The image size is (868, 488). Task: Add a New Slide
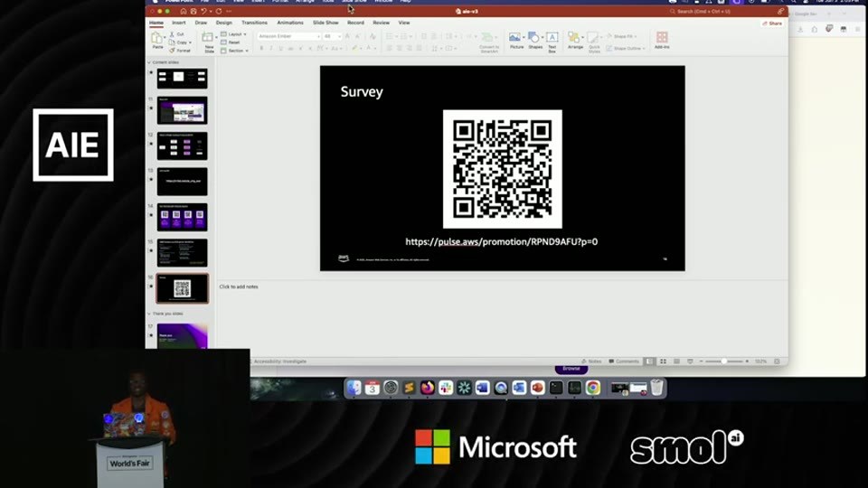209,42
